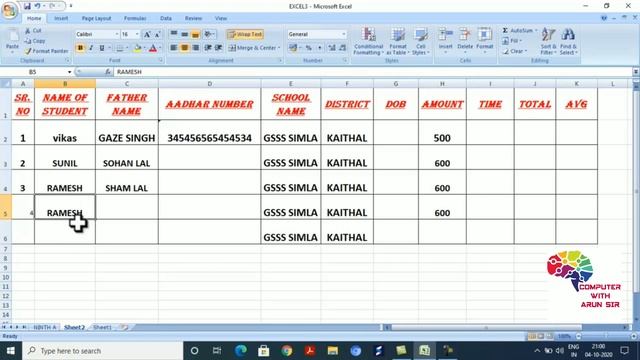Image resolution: width=640 pixels, height=360 pixels.
Task: Switch to the Page Layout tab
Action: click(x=96, y=18)
